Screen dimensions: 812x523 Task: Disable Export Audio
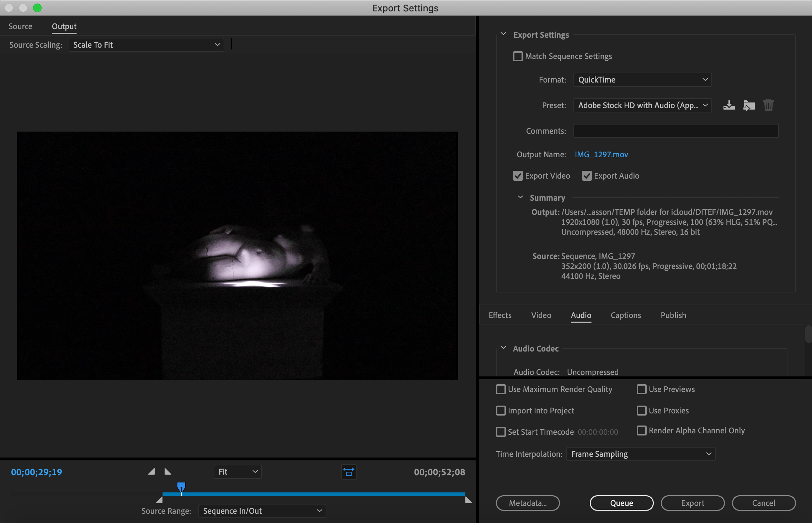point(587,176)
